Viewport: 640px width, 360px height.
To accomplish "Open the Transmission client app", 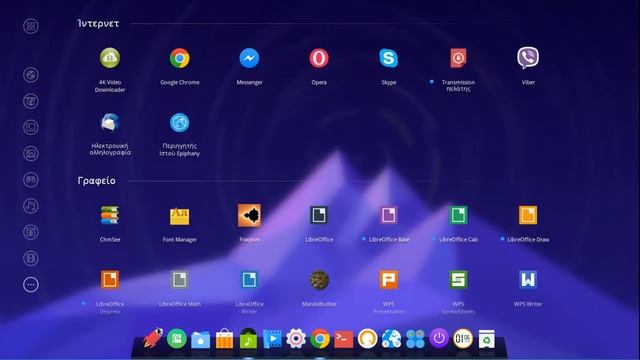I will [458, 58].
